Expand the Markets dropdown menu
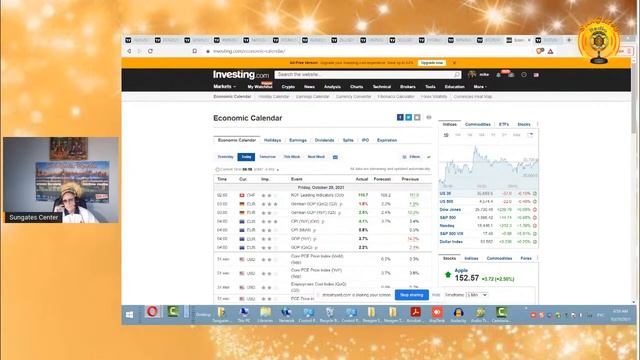This screenshot has width=640, height=360. [224, 87]
